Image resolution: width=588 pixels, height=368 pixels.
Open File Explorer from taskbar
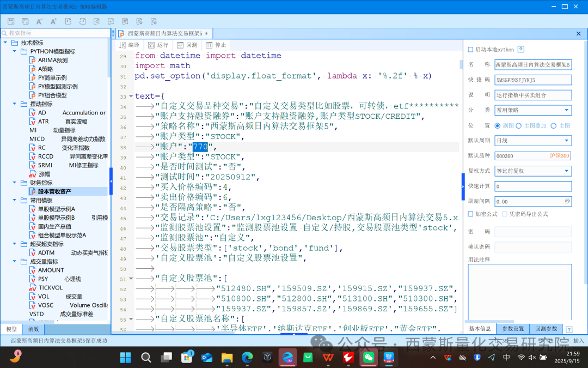[227, 357]
